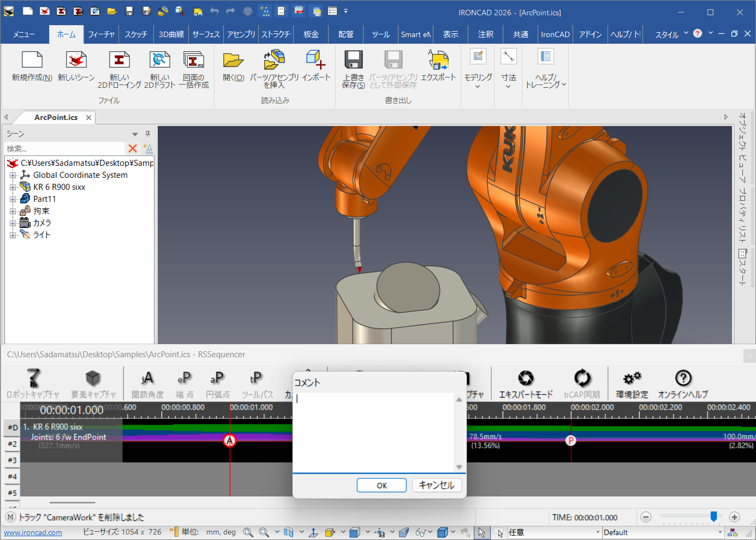
Task: Click the timeline zoom out minus button
Action: tap(646, 517)
